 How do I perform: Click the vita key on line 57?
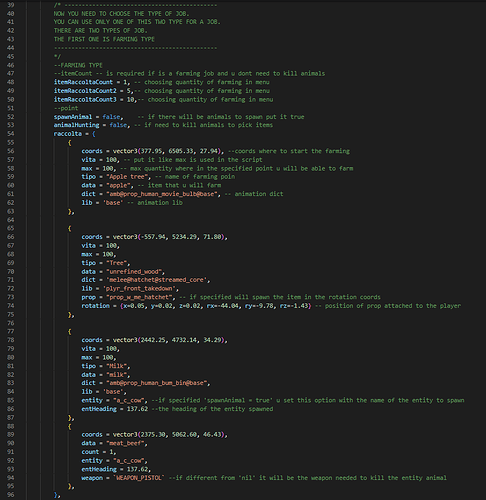pyautogui.click(x=88, y=160)
